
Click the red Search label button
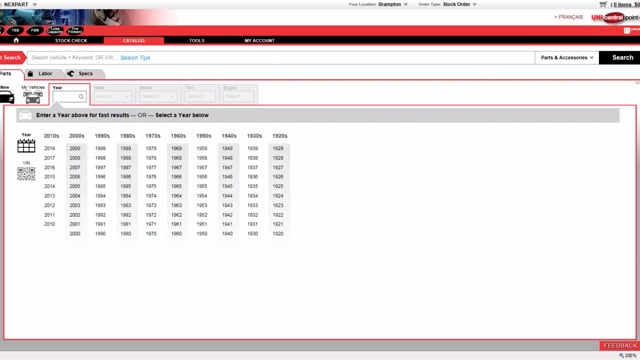[x=12, y=58]
